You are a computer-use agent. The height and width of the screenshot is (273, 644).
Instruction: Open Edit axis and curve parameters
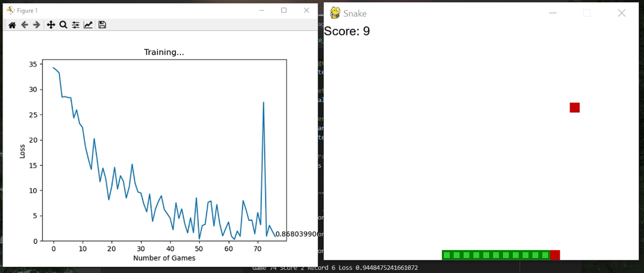coord(88,25)
